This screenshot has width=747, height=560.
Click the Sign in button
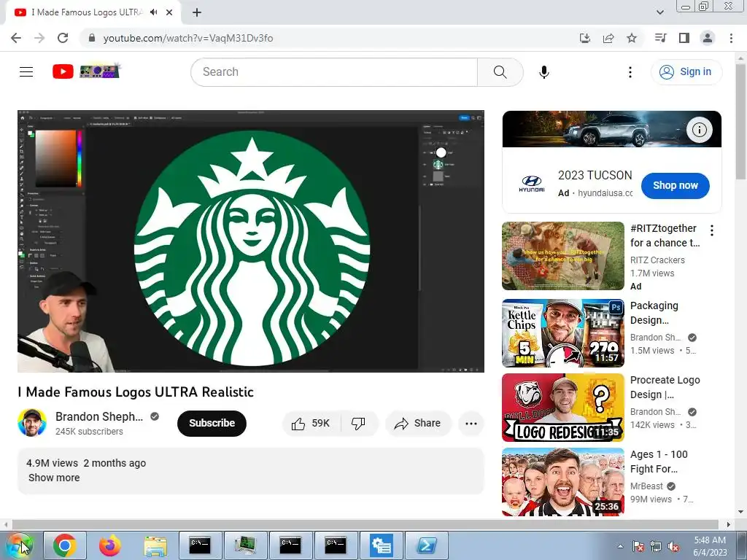tap(686, 72)
